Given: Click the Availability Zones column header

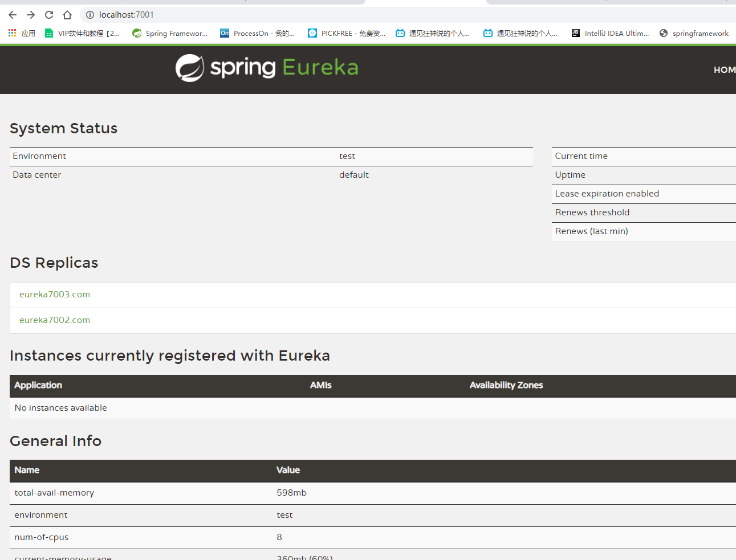Looking at the screenshot, I should (506, 386).
